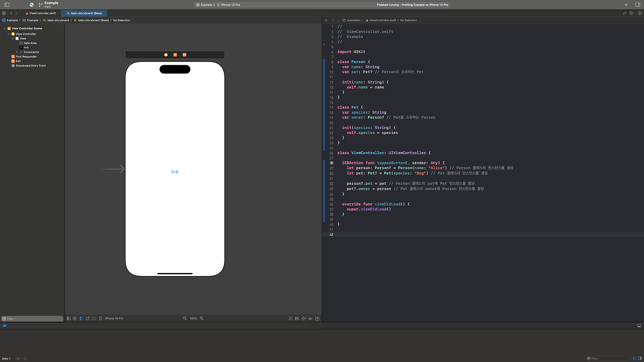Collapse the View node in outline
The width and height of the screenshot is (644, 362).
(13, 38)
